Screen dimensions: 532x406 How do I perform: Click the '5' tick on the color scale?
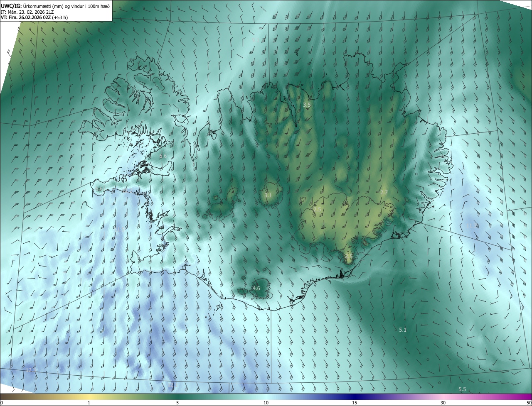[x=177, y=403]
